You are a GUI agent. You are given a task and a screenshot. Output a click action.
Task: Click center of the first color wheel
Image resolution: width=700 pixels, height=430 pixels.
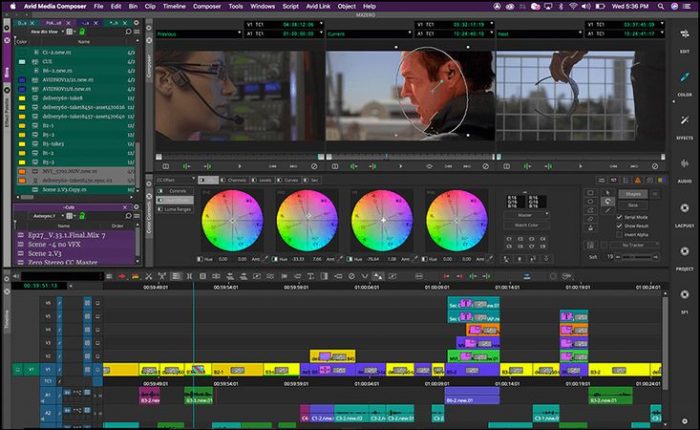point(233,219)
